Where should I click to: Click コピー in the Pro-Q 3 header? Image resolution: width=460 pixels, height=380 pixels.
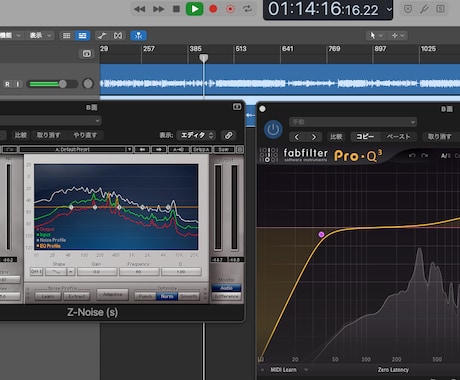365,137
